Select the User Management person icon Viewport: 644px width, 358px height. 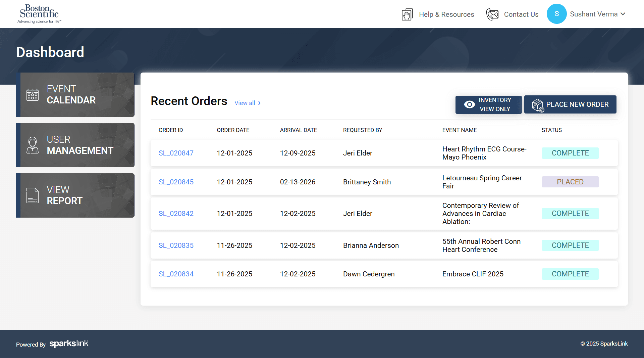click(x=33, y=145)
